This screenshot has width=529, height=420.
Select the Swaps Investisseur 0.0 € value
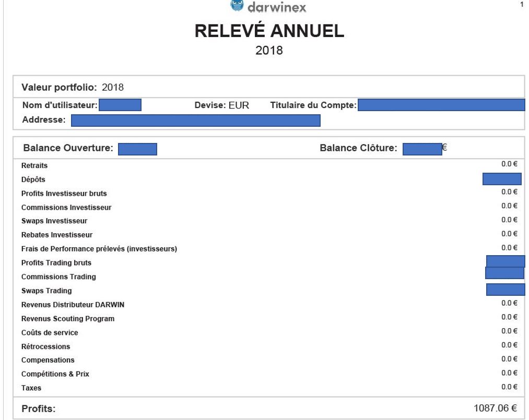tap(509, 220)
